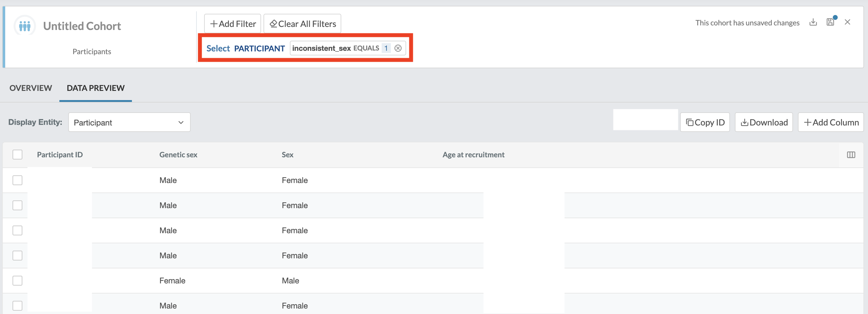Click the download cohort icon

click(x=813, y=22)
